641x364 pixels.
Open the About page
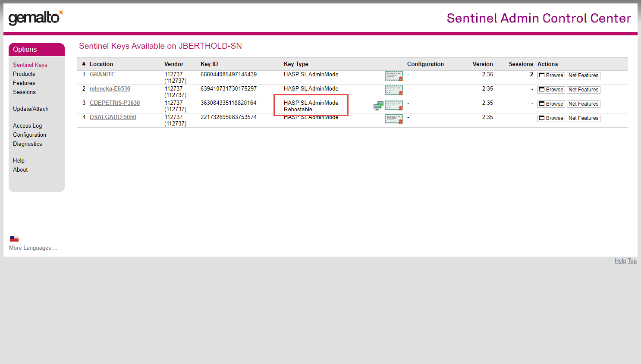coord(20,169)
